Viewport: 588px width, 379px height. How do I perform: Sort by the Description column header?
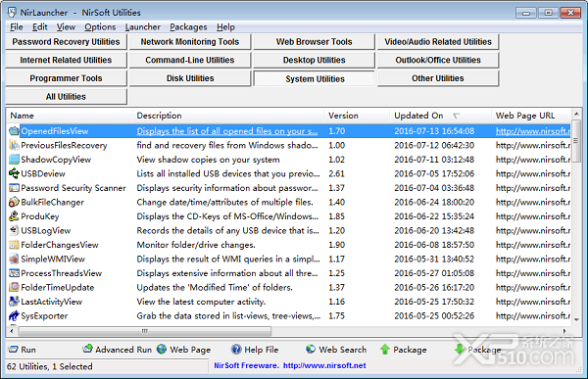coord(228,116)
